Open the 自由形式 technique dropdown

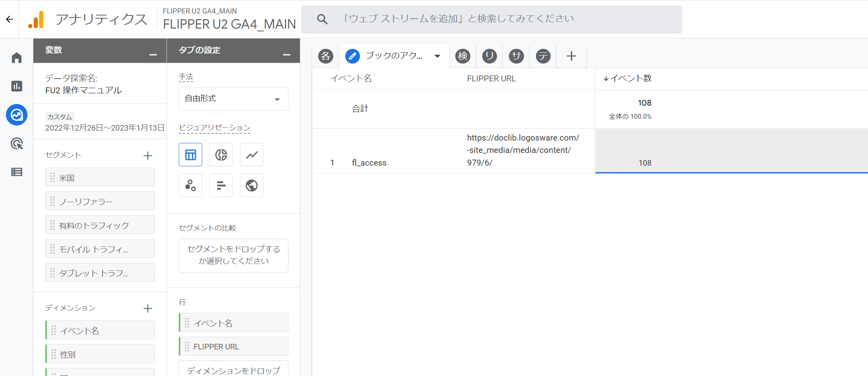[x=234, y=99]
